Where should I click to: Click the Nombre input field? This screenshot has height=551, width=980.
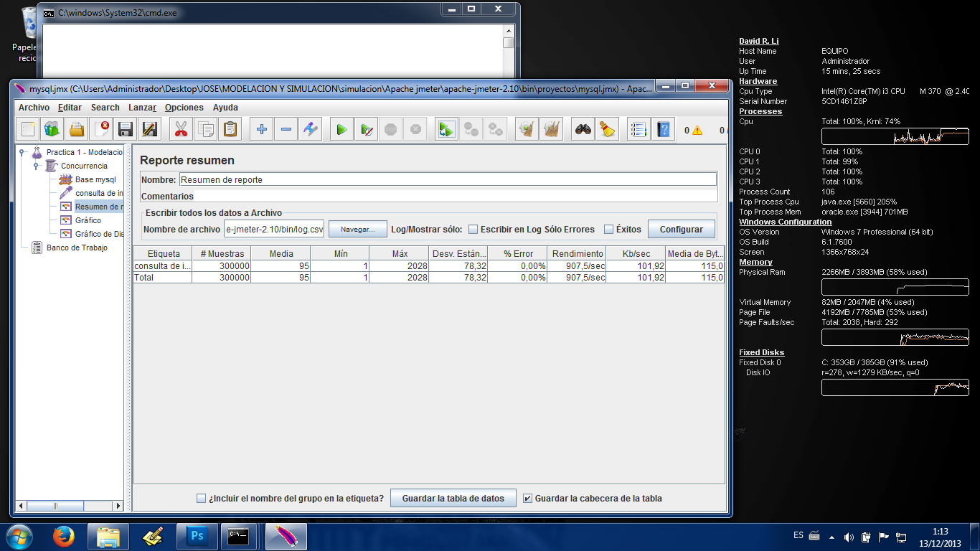pos(448,180)
